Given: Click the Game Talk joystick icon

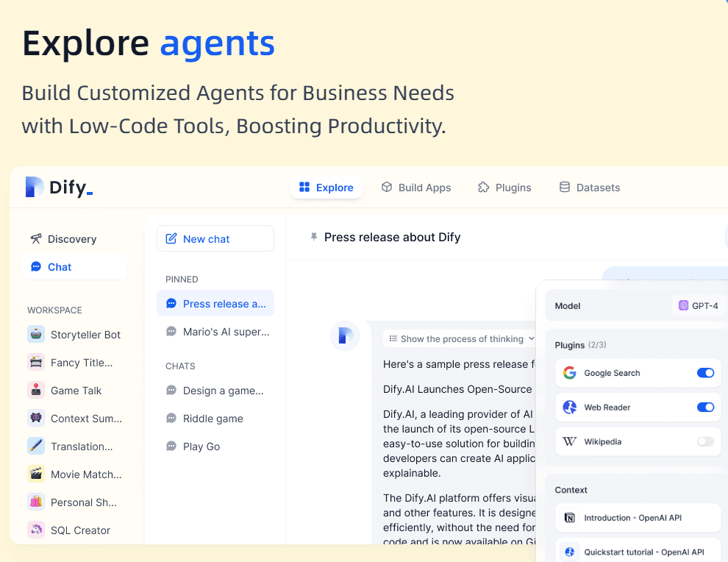Looking at the screenshot, I should pos(36,390).
